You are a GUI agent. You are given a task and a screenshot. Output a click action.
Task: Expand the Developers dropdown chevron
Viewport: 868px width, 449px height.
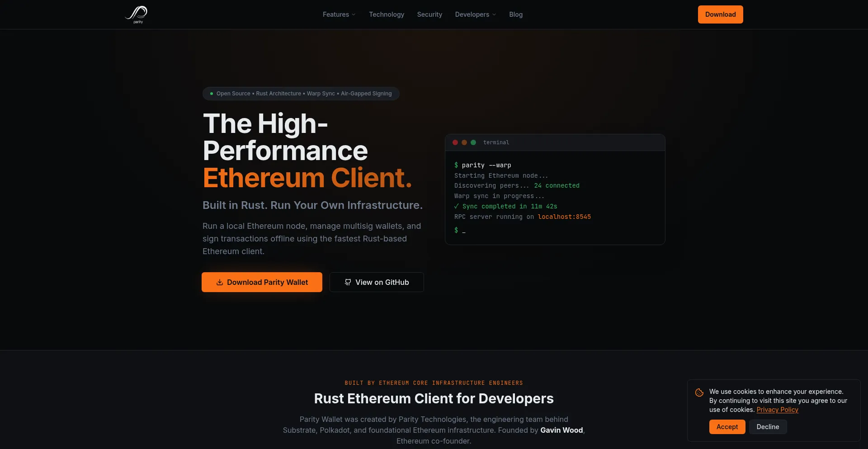pos(494,14)
